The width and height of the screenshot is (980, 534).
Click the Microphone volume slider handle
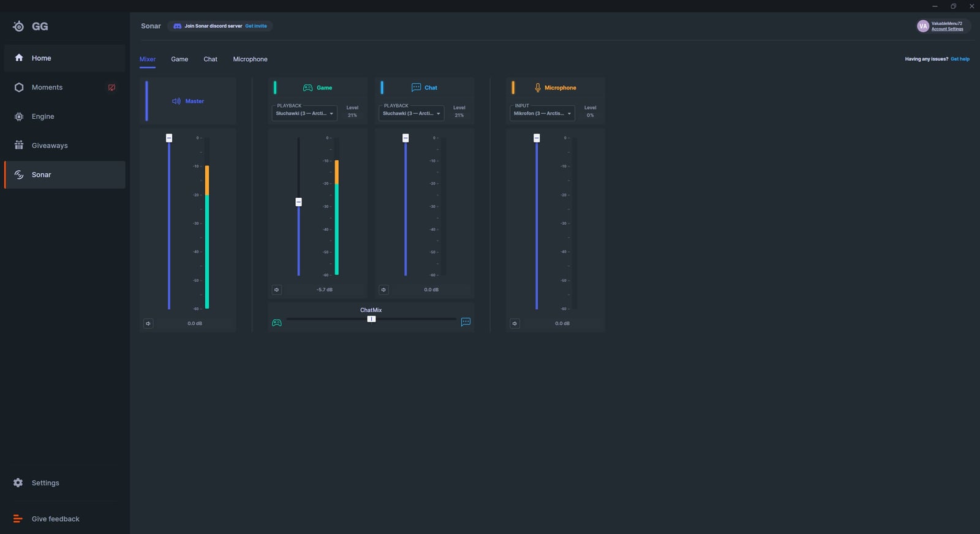(537, 138)
